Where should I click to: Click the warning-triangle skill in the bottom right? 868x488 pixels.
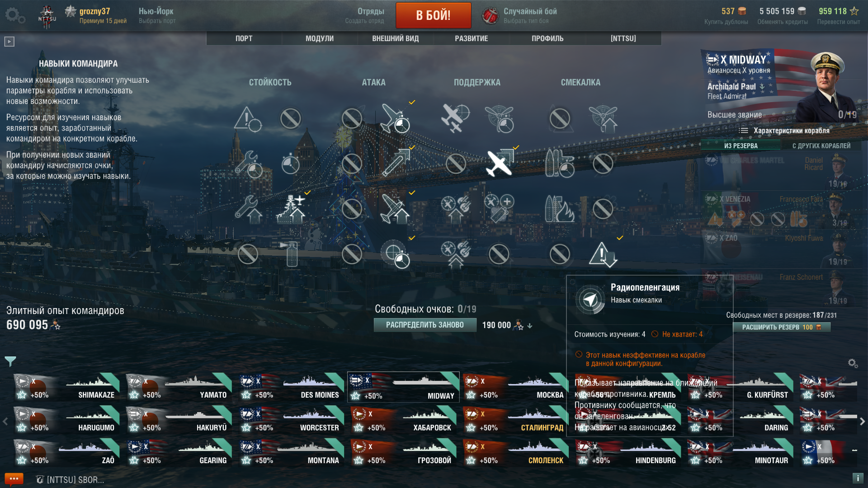(x=603, y=254)
